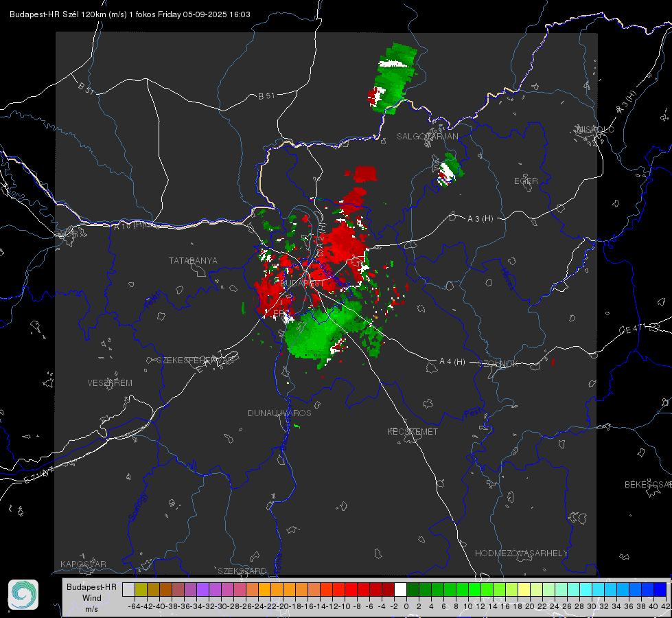Viewport: 672px width, 618px height.
Task: Select the dark red swatch between -4 and -2
Action: (x=389, y=589)
